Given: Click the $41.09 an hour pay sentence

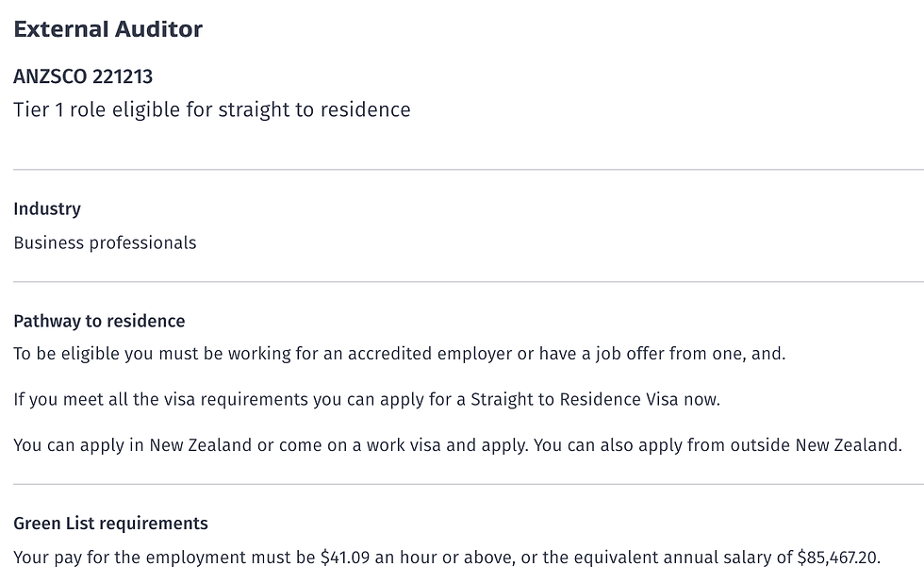Looking at the screenshot, I should [x=447, y=558].
